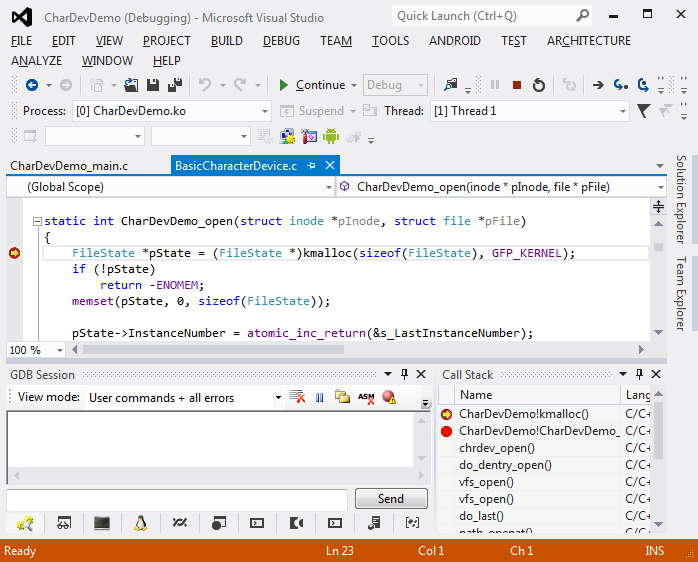Screen dimensions: 698x562
Task: Click the Find in Files binoculars icon
Action: click(451, 85)
